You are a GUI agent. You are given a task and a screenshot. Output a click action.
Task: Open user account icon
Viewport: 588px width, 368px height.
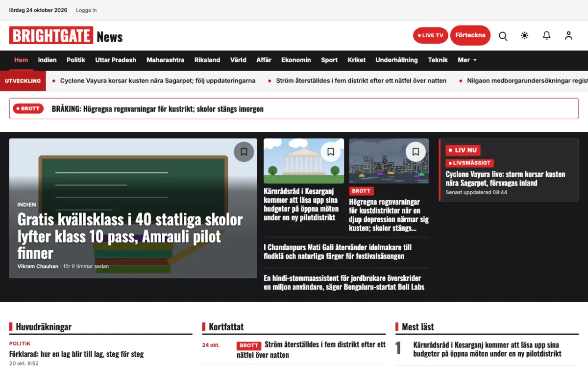click(568, 35)
